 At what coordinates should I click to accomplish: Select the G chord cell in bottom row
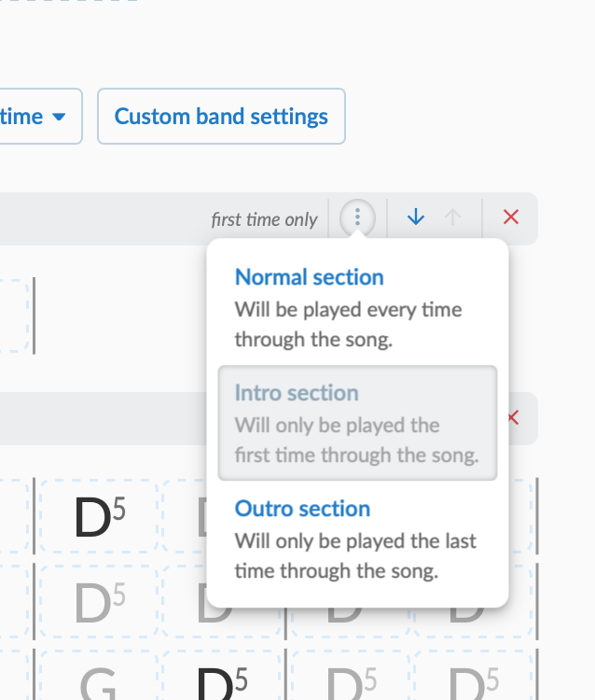(99, 677)
